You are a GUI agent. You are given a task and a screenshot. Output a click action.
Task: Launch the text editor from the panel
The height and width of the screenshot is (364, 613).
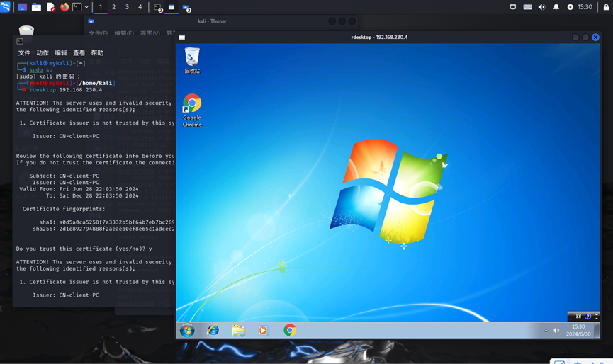(51, 7)
